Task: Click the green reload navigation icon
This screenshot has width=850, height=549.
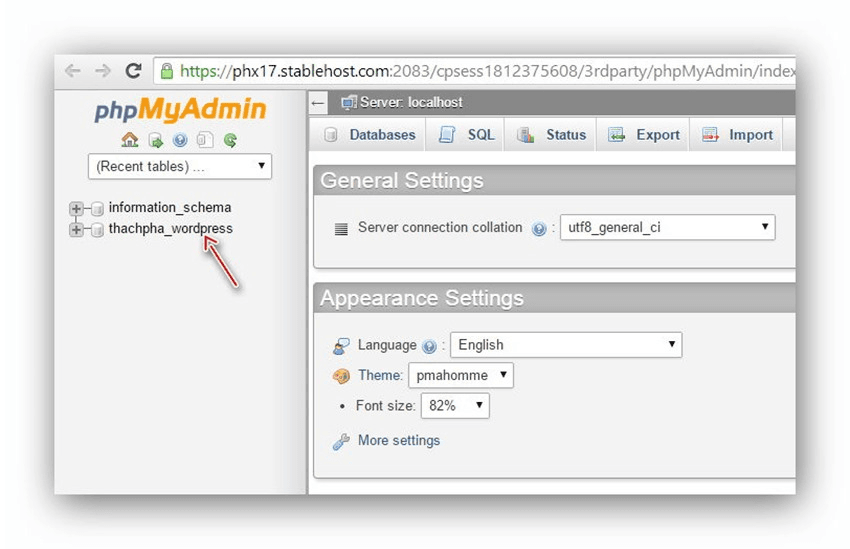Action: click(230, 140)
